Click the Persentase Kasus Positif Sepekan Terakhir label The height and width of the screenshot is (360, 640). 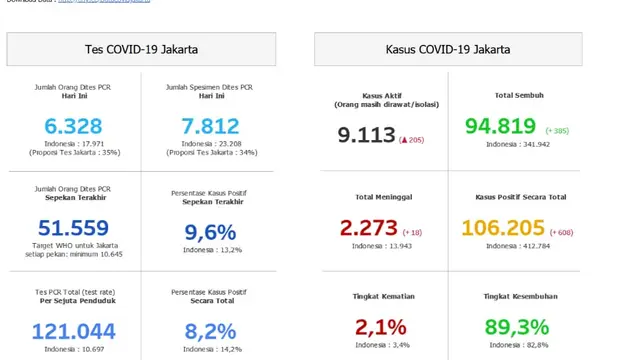209,197
